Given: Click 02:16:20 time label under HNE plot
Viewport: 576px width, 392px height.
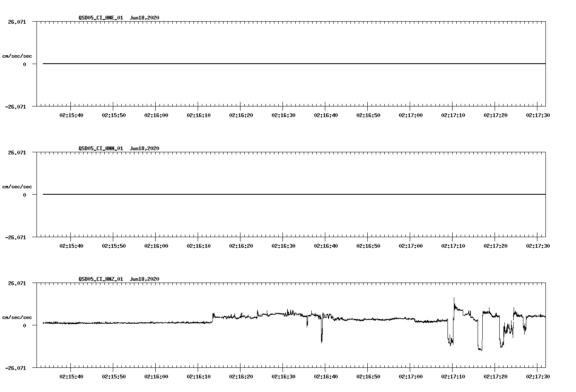Looking at the screenshot, I should pos(241,115).
